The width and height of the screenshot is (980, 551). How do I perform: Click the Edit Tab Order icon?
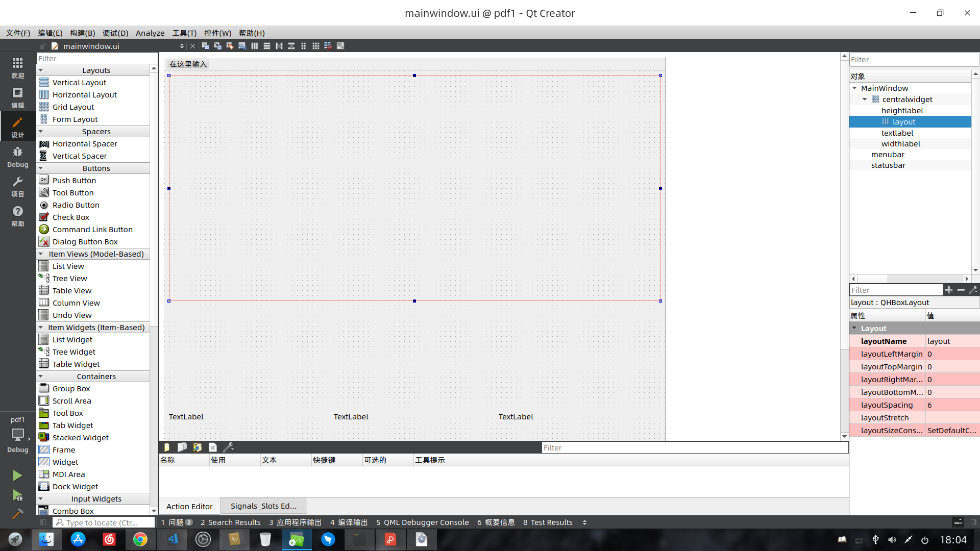242,46
